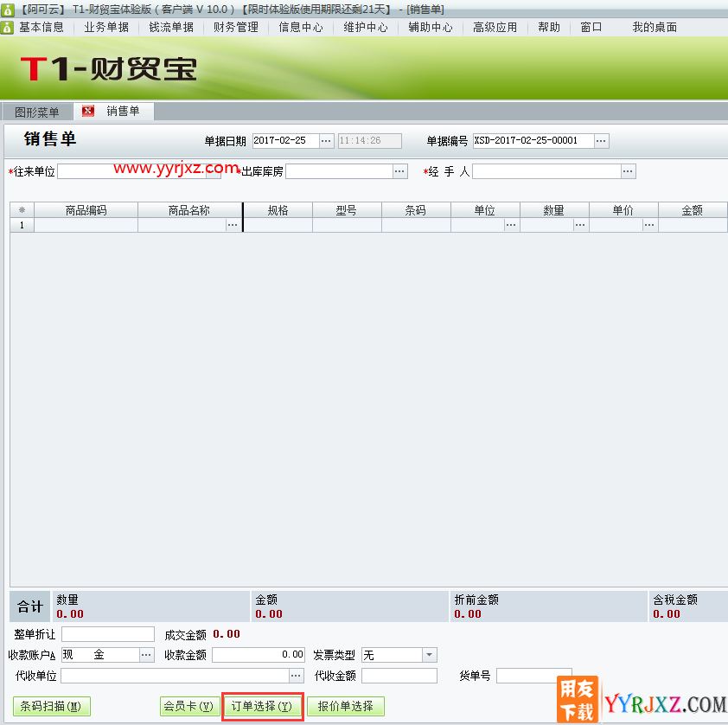The height and width of the screenshot is (725, 728).
Task: Open the 高级应用 menu
Action: (x=495, y=28)
